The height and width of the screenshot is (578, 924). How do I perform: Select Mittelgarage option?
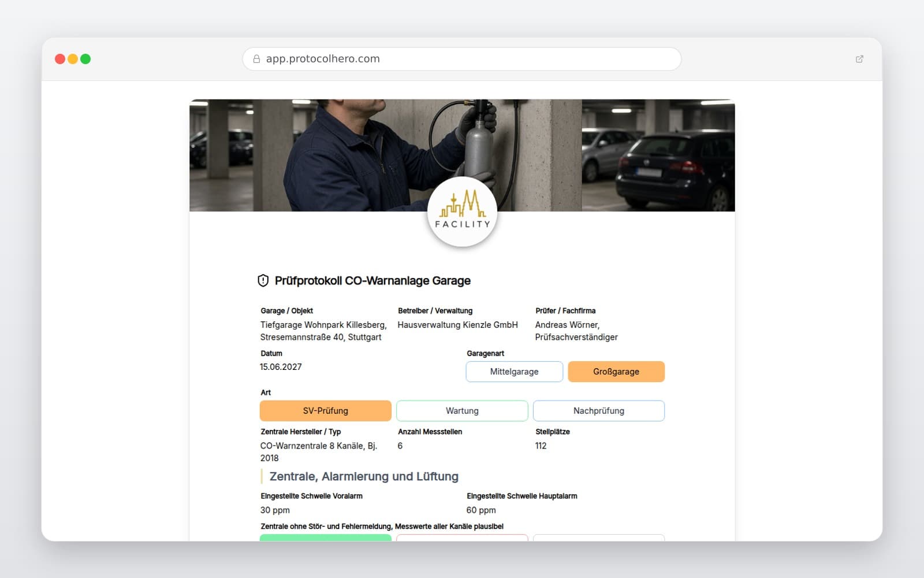pyautogui.click(x=514, y=372)
